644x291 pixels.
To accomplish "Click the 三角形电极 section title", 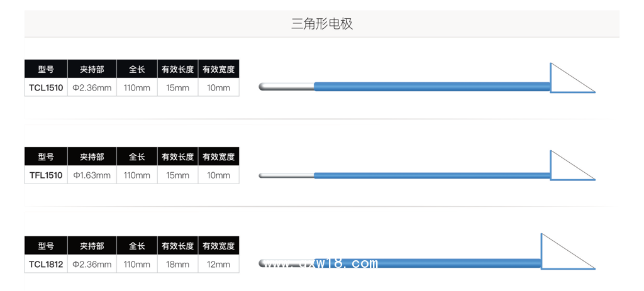I will (x=322, y=24).
